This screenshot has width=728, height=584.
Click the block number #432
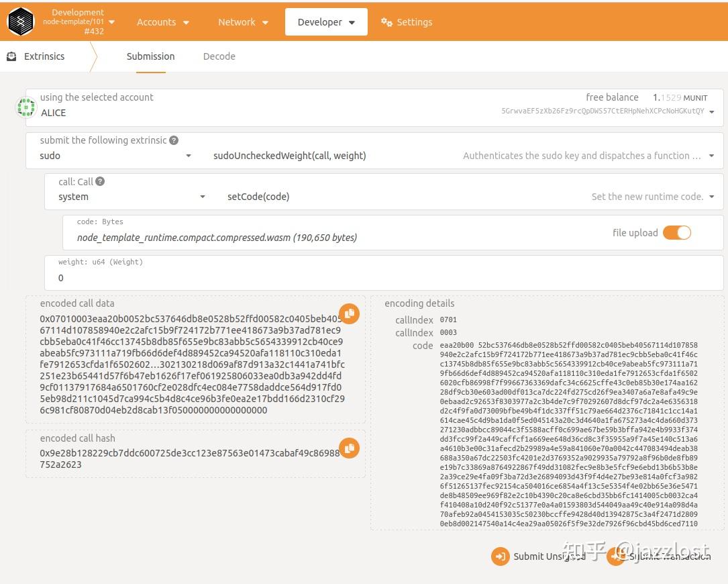click(94, 31)
